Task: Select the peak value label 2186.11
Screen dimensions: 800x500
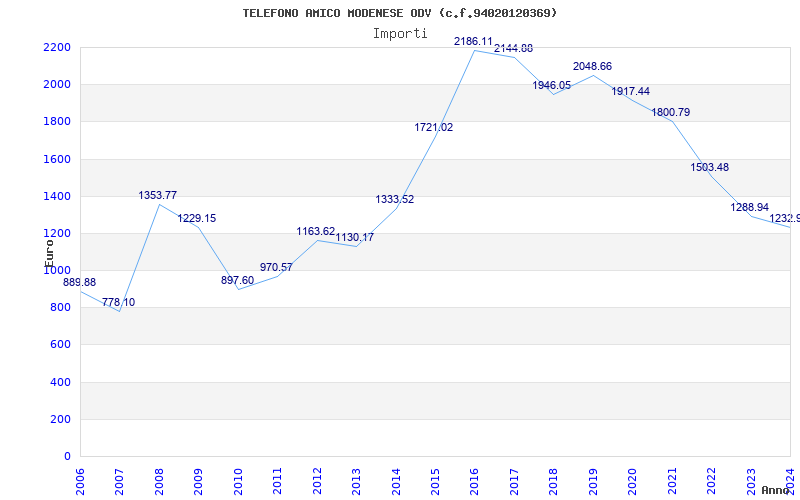Action: (473, 41)
